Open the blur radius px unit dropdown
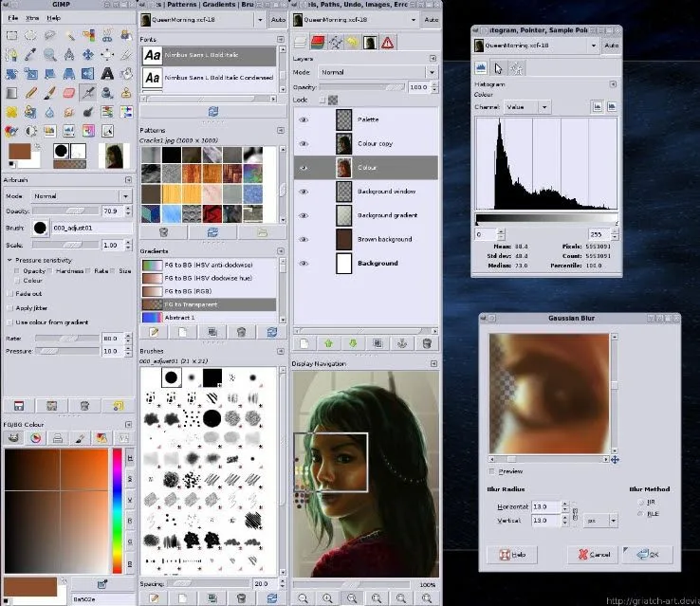Screen dimensions: 700x606 click(600, 520)
